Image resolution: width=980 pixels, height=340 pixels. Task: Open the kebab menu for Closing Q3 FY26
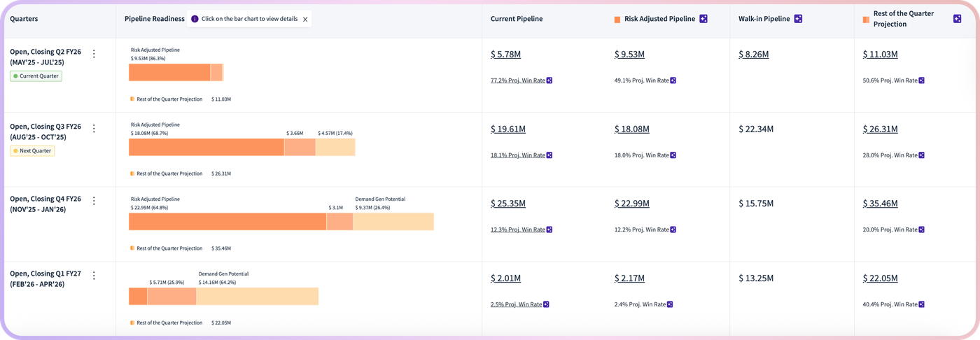pyautogui.click(x=94, y=129)
